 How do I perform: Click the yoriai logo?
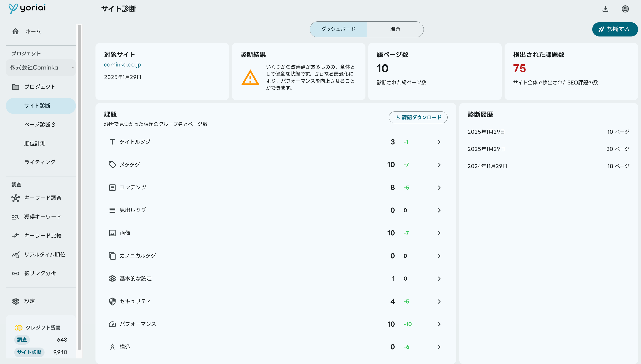tap(27, 8)
